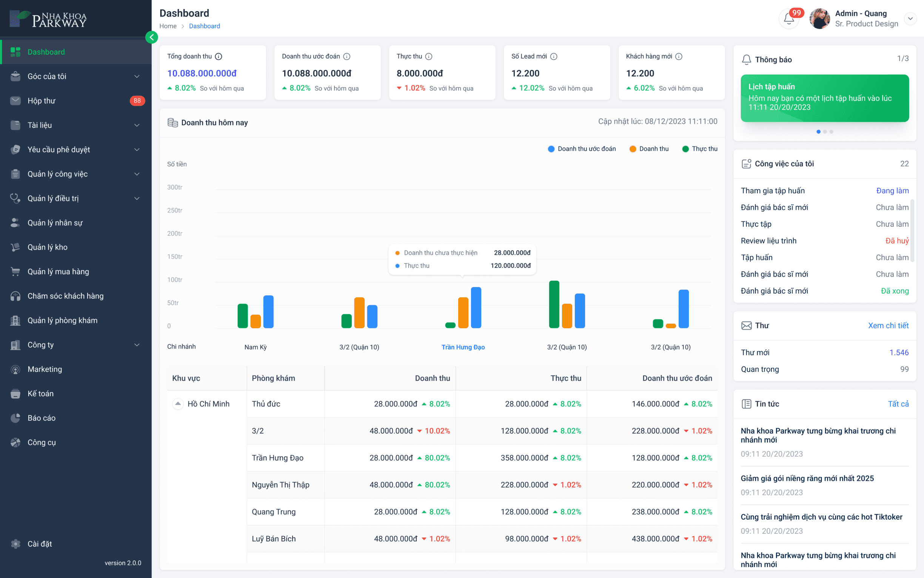Click the info icon beside Số Lead mới
Viewport: 924px width, 578px height.
point(553,57)
